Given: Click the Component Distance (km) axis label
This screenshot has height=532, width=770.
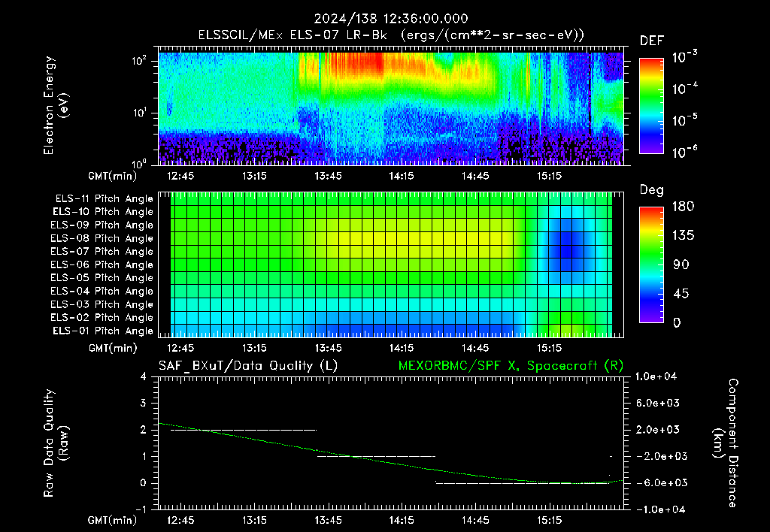Looking at the screenshot, I should click(726, 443).
